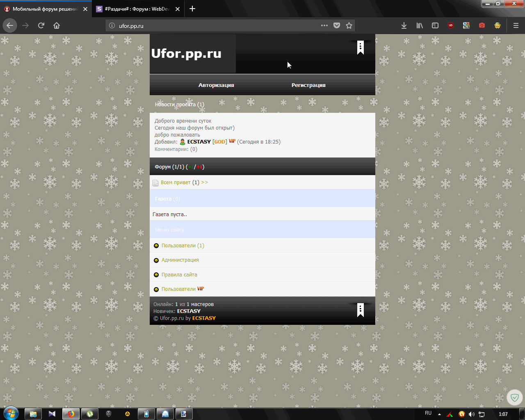The width and height of the screenshot is (525, 420).
Task: Bookmark this page with the star icon
Action: (349, 25)
